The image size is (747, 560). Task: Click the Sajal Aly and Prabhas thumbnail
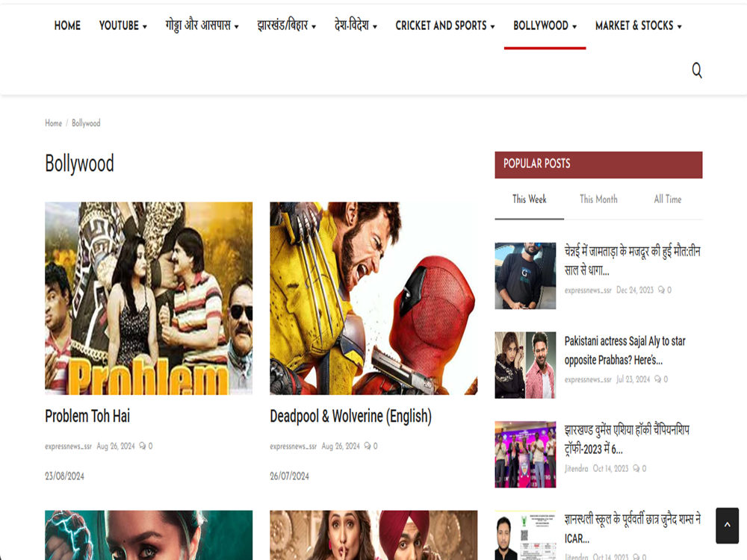click(525, 365)
